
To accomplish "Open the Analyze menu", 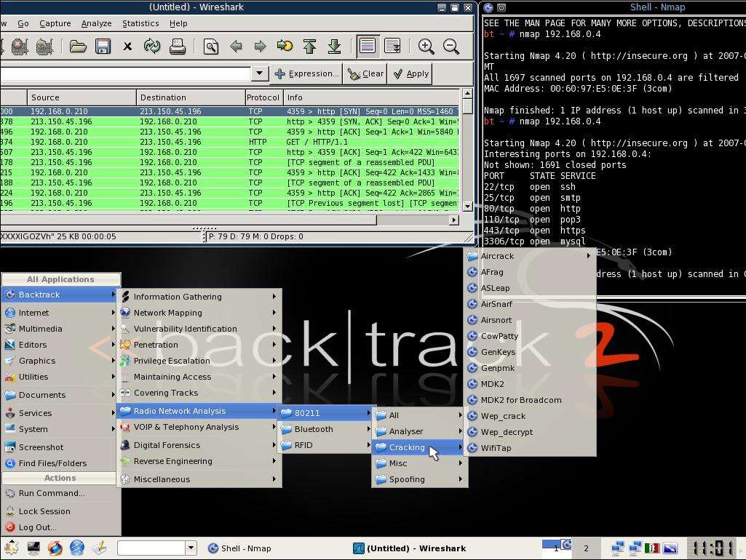I will (x=97, y=23).
